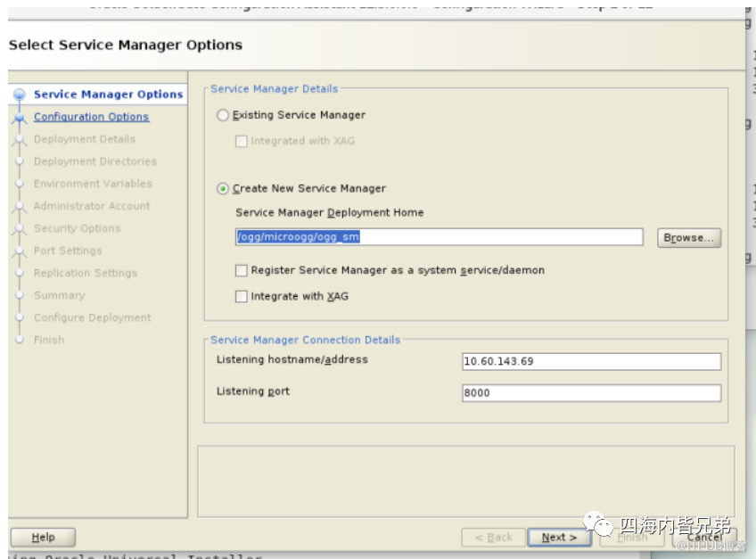
Task: Click the Next button
Action: 559,538
